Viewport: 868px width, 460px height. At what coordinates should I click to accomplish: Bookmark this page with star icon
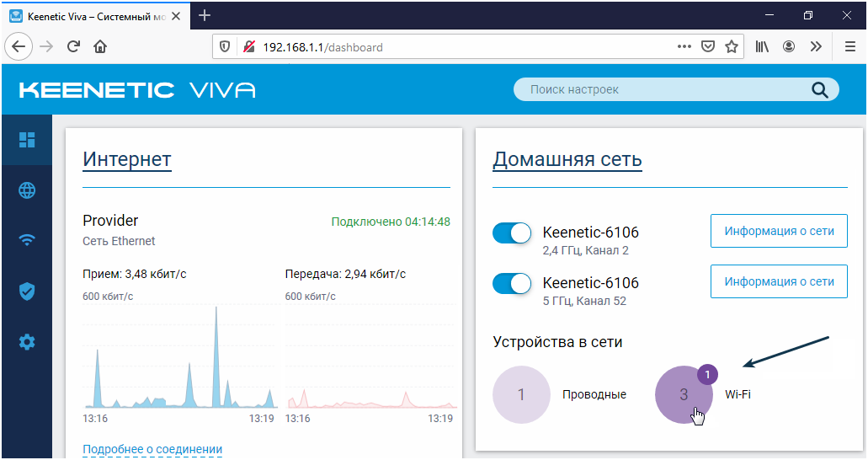point(732,47)
